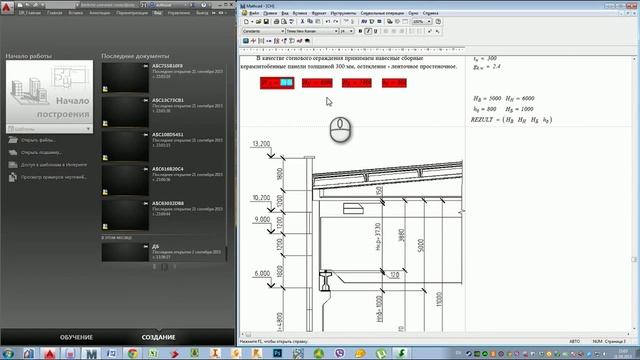Open the font size dropdown in Mathcad
The height and width of the screenshot is (360, 640).
pos(351,31)
